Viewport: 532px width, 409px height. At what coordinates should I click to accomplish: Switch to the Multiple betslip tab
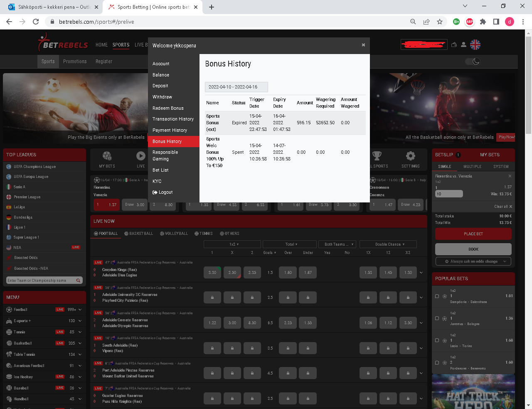[472, 167]
